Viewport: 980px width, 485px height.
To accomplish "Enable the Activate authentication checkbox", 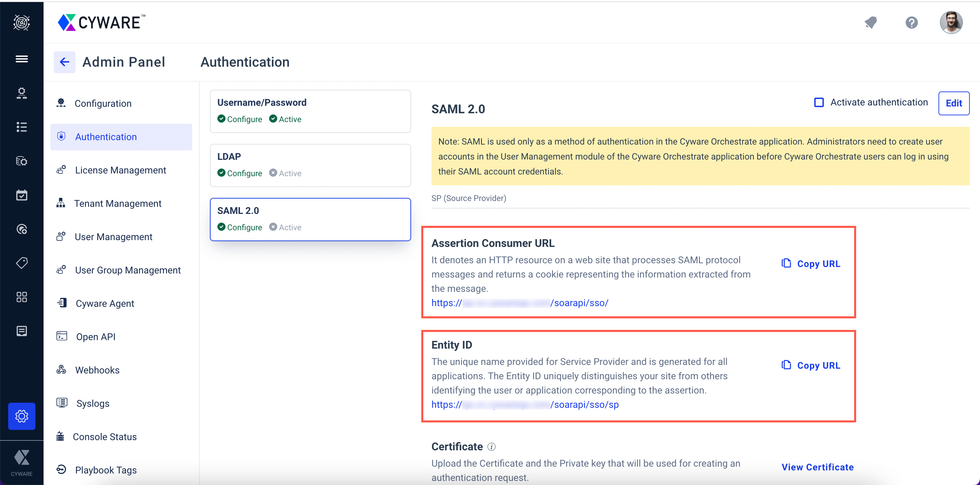I will pyautogui.click(x=819, y=102).
